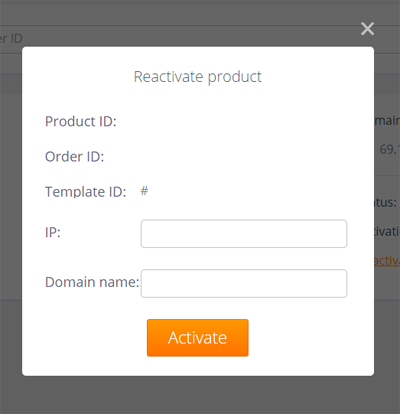Close the Reactivate product dialog with X

[367, 29]
